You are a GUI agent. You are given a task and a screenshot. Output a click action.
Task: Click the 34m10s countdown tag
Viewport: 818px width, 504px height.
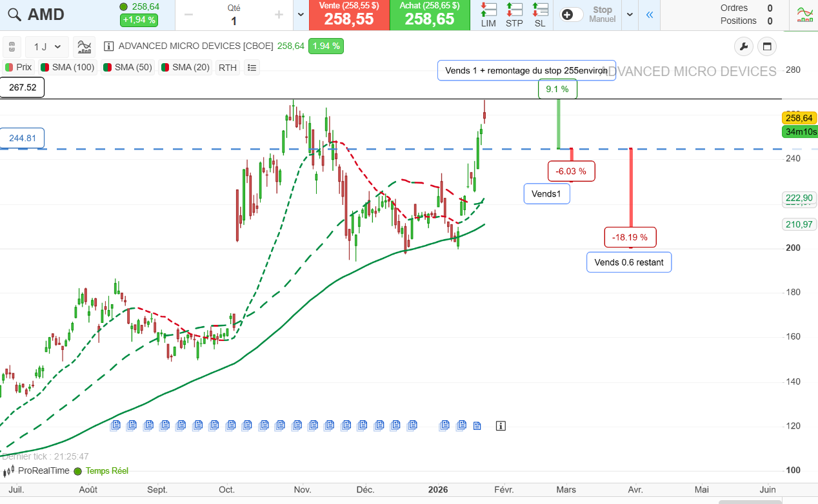(799, 131)
